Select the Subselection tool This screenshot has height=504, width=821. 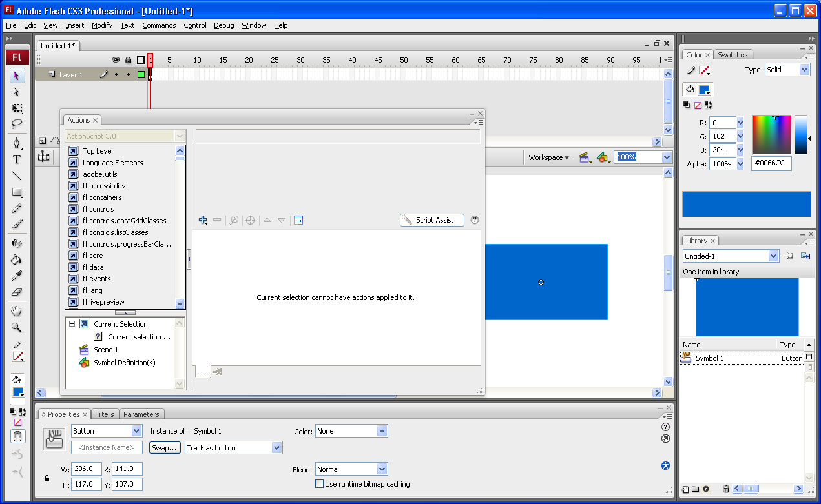pyautogui.click(x=17, y=92)
